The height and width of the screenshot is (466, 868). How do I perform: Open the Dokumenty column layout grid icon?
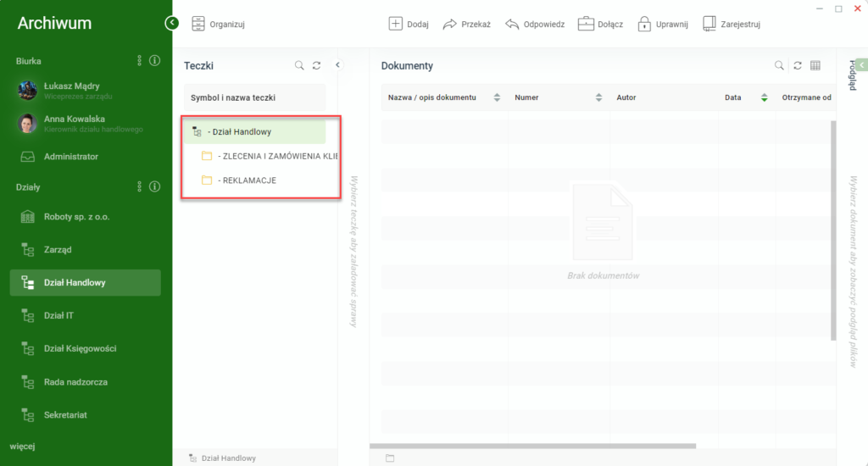click(x=815, y=66)
